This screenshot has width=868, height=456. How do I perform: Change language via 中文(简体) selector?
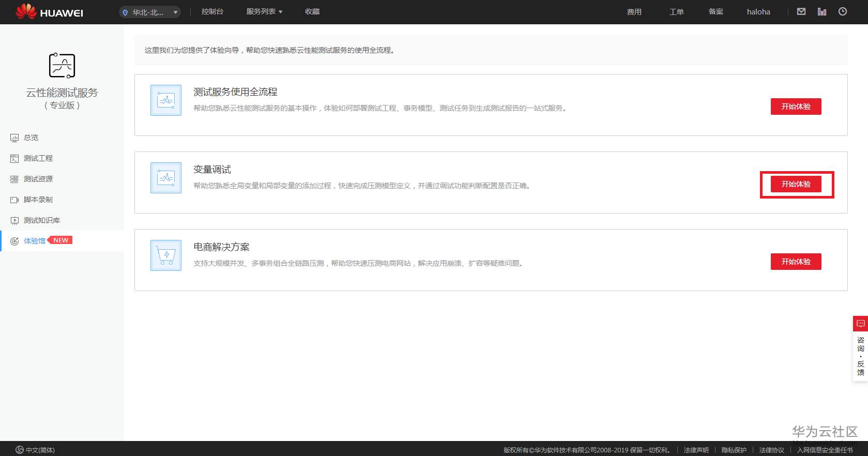coord(35,450)
